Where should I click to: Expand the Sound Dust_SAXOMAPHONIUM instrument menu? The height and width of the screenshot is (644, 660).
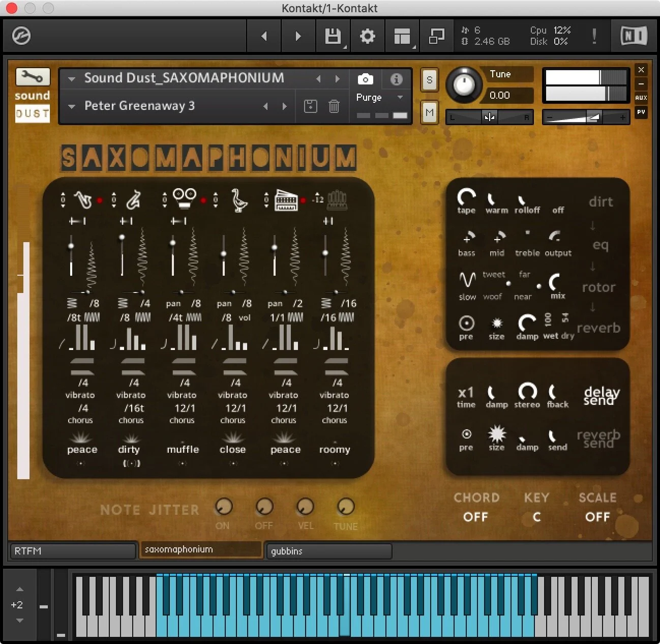click(x=71, y=79)
